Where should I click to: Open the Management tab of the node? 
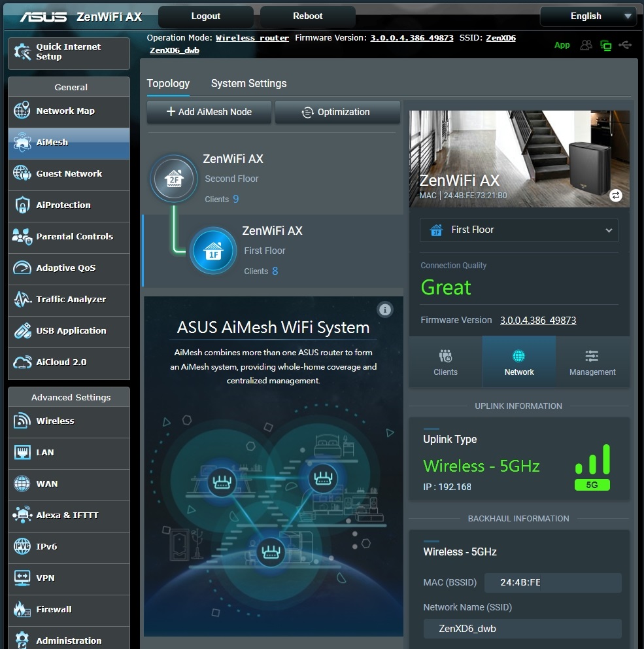tap(592, 362)
